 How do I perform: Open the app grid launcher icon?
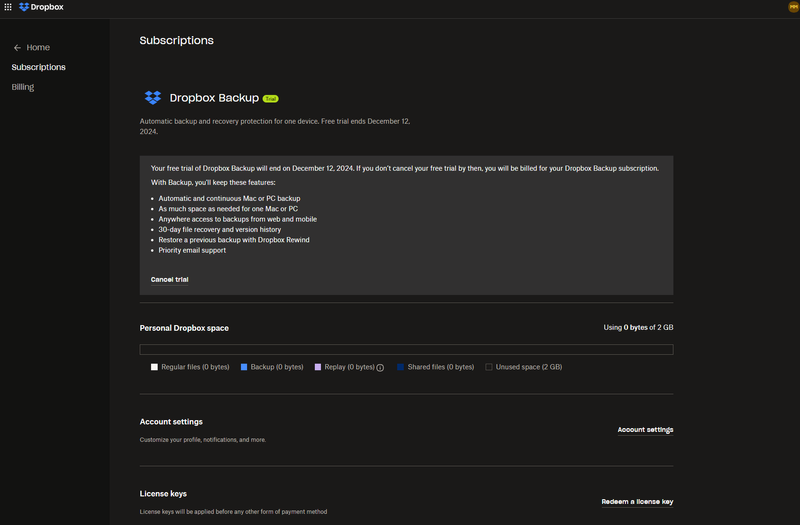coord(9,7)
